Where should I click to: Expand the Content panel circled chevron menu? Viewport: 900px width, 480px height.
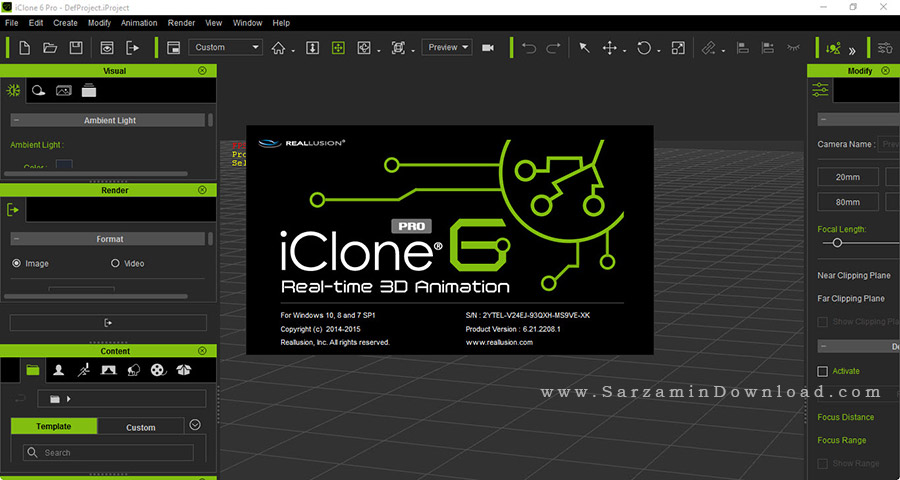point(195,425)
